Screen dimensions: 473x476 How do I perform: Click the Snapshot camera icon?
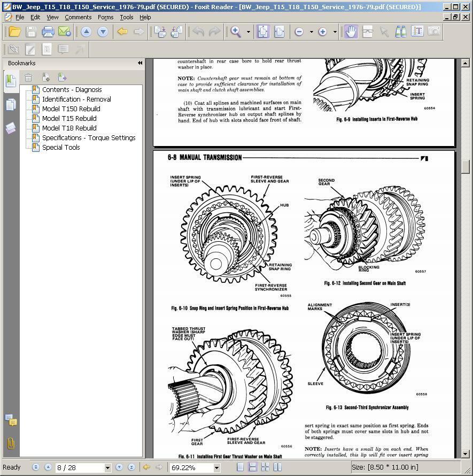[434, 32]
